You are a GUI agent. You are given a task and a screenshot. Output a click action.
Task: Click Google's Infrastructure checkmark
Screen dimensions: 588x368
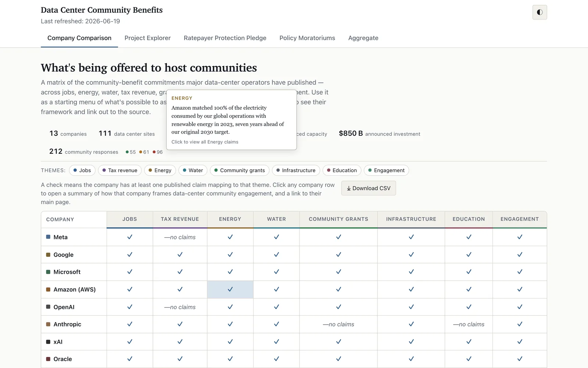point(411,255)
